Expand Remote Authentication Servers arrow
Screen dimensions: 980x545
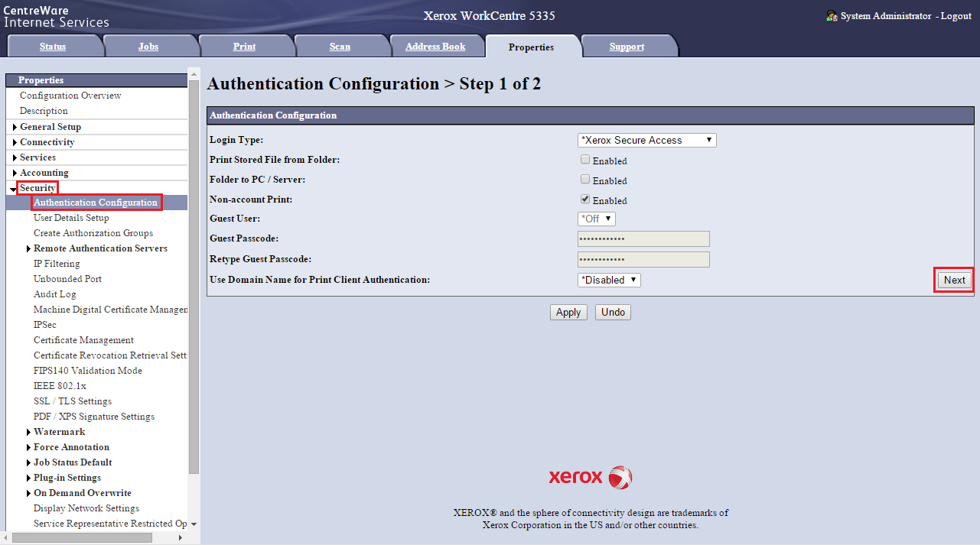[28, 249]
